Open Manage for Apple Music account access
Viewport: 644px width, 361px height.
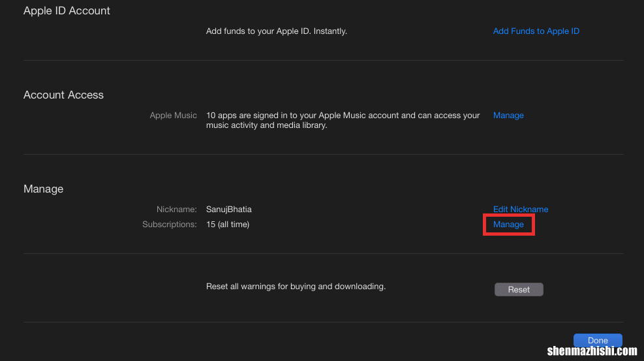(x=508, y=116)
